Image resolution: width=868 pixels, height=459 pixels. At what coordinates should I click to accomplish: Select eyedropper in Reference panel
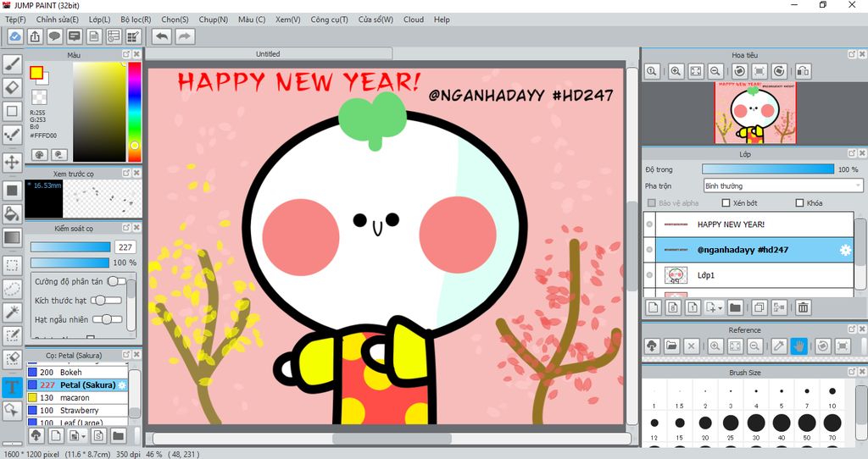(778, 346)
